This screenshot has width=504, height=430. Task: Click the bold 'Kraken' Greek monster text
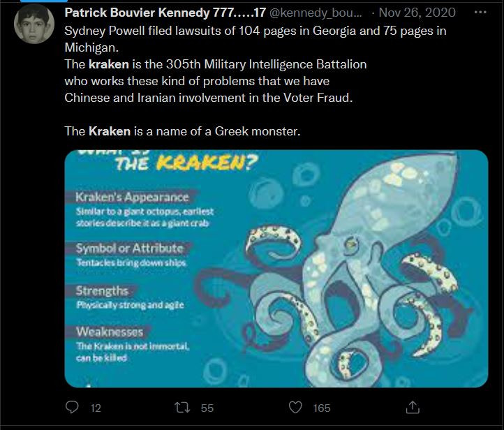(110, 131)
